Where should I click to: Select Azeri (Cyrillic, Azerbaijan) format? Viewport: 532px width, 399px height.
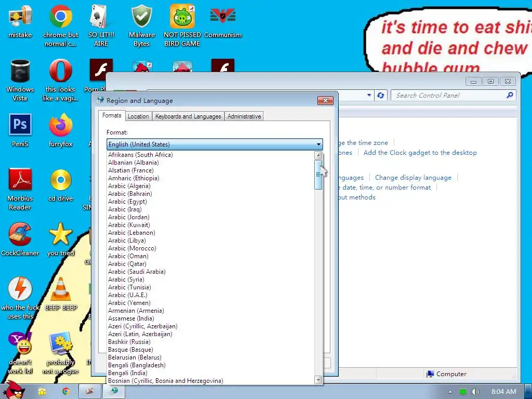211,326
